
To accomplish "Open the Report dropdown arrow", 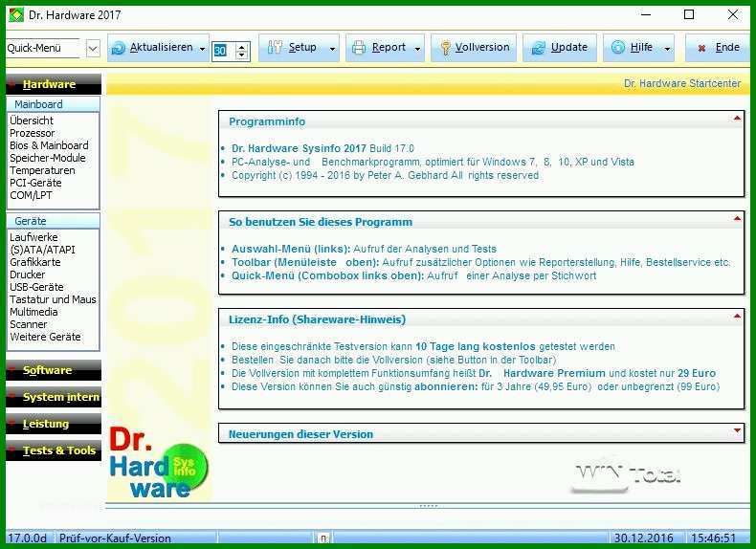I will pos(417,49).
